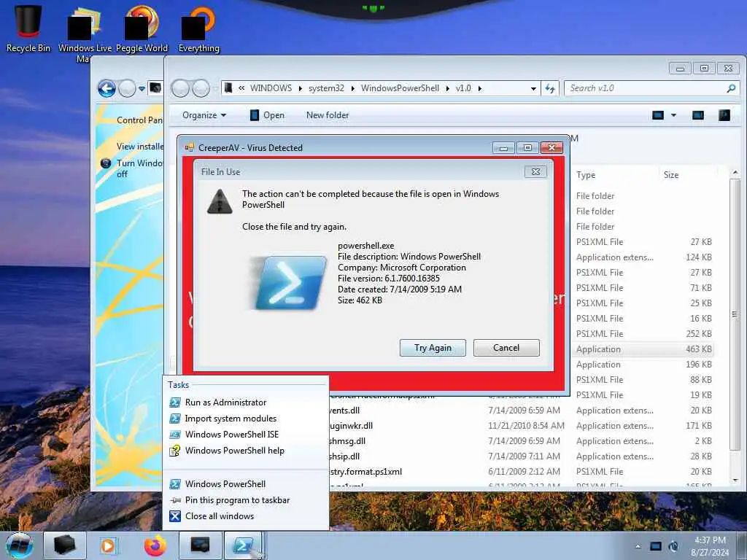Expand the WINDOWS breadcrumb arrow
Image resolution: width=747 pixels, height=560 pixels.
click(300, 88)
